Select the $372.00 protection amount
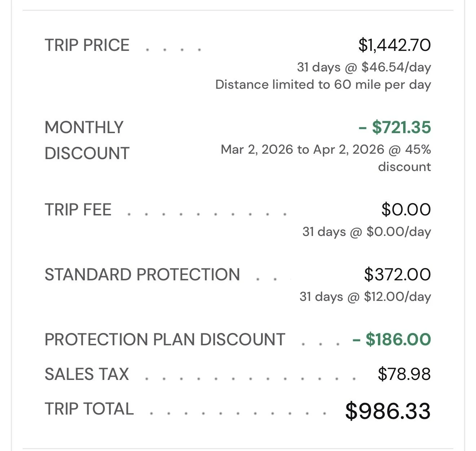Image resolution: width=476 pixels, height=451 pixels. click(x=397, y=275)
